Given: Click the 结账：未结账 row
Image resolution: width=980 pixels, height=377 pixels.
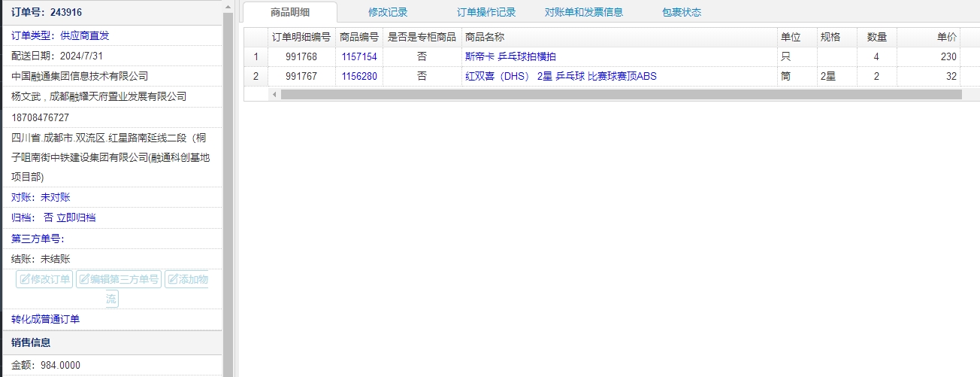Looking at the screenshot, I should click(x=111, y=258).
